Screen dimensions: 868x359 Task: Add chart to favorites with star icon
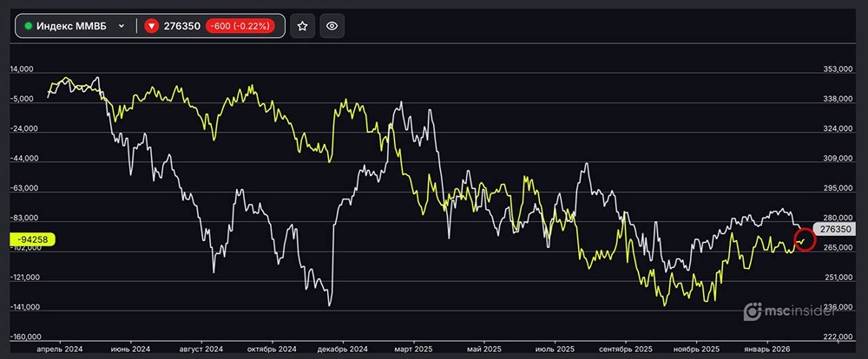(302, 26)
